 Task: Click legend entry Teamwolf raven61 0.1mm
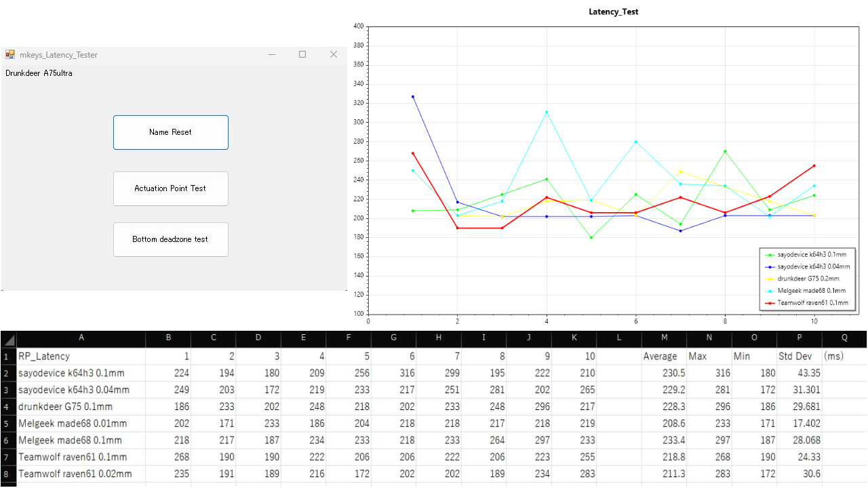(x=807, y=303)
